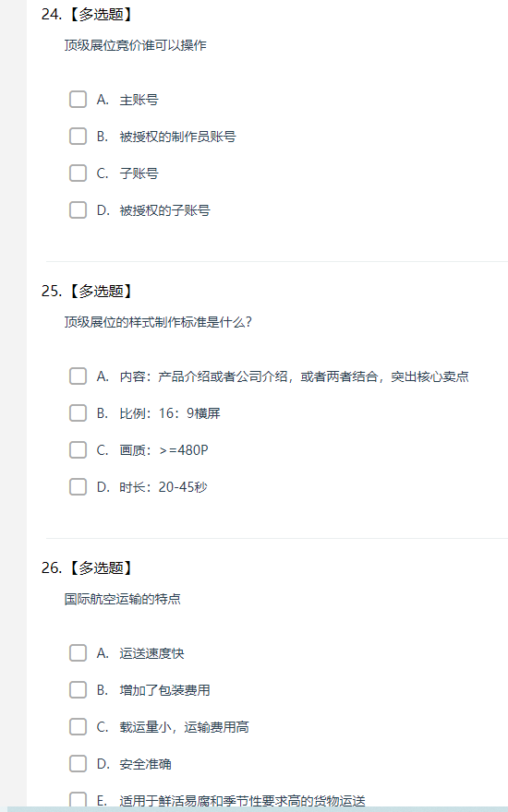This screenshot has width=508, height=812.
Task: Select option E 适用于鲜活易腐货物运送
Action: pyautogui.click(x=78, y=800)
